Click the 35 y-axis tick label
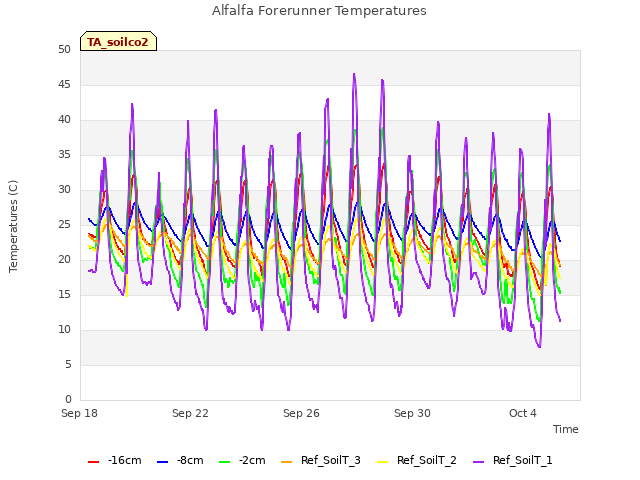640x480 pixels. click(x=64, y=155)
